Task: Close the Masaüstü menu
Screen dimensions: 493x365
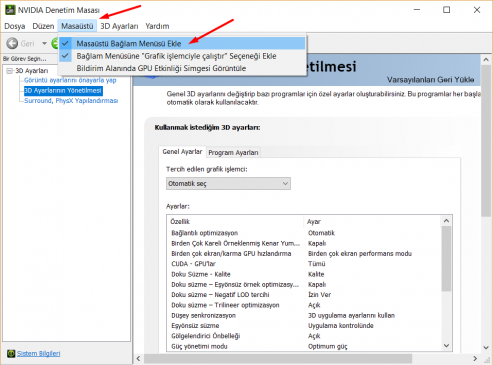Action: (x=77, y=26)
